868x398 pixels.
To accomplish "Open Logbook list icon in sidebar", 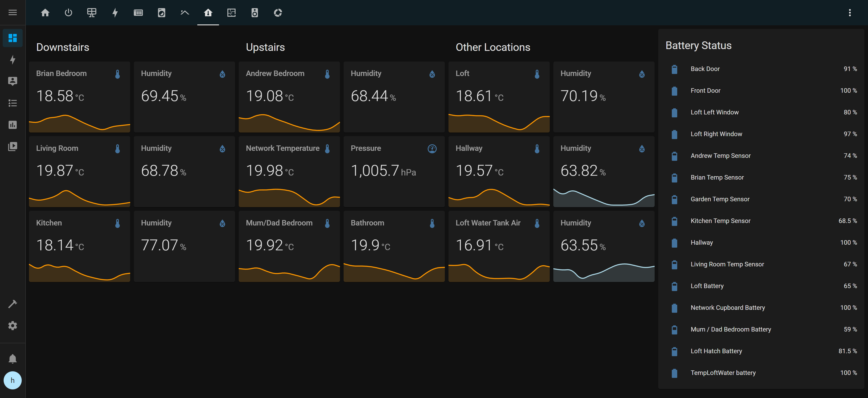I will (x=12, y=103).
